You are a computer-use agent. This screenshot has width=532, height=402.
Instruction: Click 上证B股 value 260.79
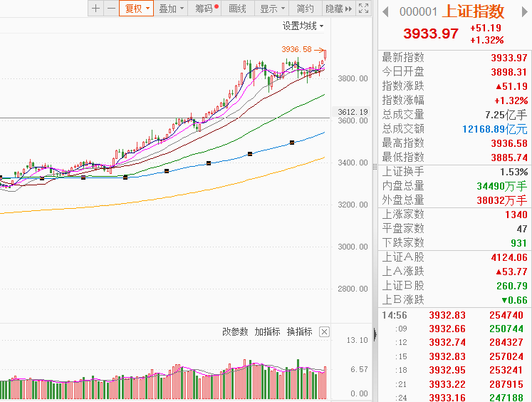(x=512, y=286)
